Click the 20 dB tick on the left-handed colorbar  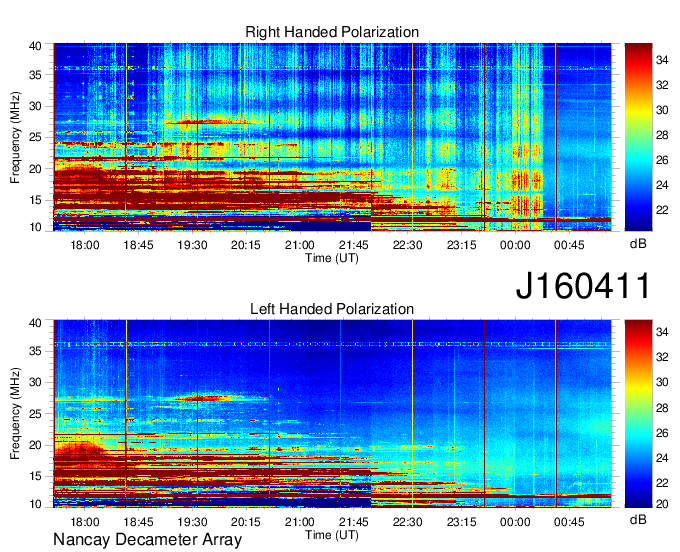point(662,503)
